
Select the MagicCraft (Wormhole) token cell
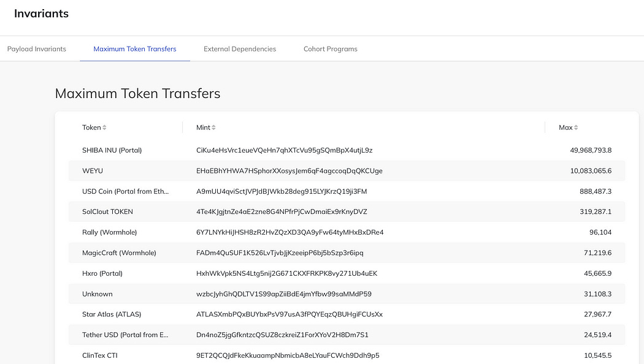click(x=119, y=253)
